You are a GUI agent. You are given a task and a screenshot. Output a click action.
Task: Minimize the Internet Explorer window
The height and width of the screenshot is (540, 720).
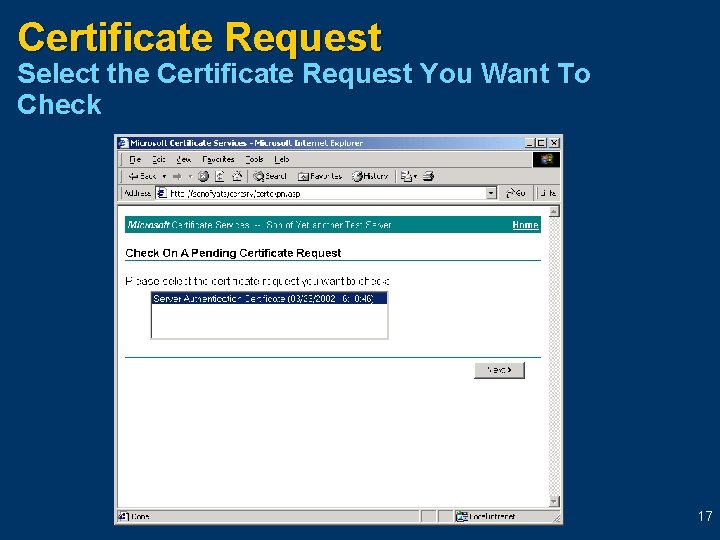pos(530,143)
